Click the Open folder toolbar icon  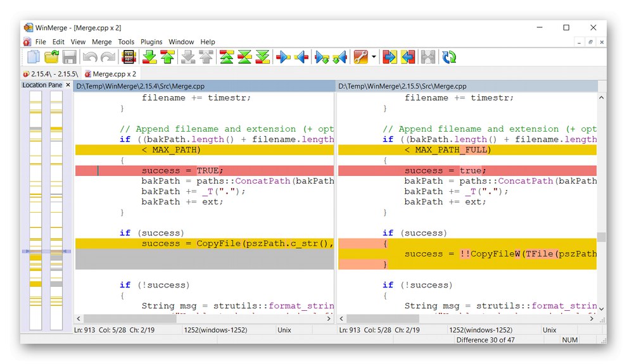pyautogui.click(x=51, y=58)
